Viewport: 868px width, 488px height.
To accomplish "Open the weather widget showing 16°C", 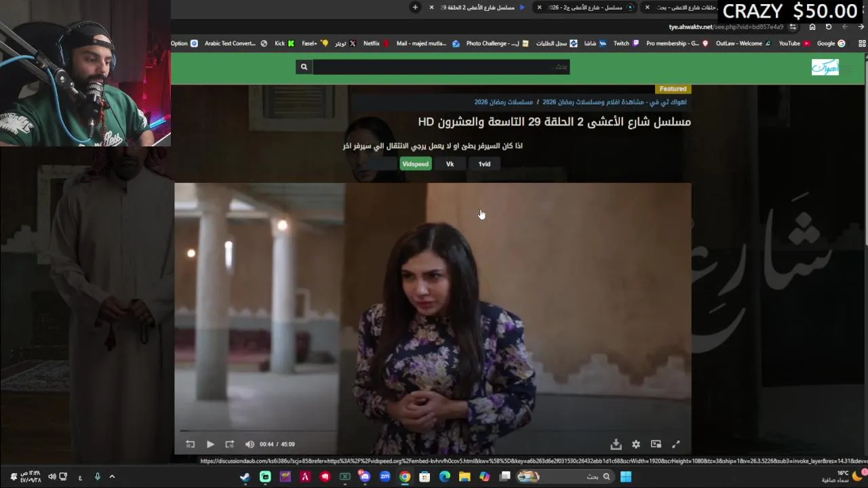I will click(x=841, y=477).
